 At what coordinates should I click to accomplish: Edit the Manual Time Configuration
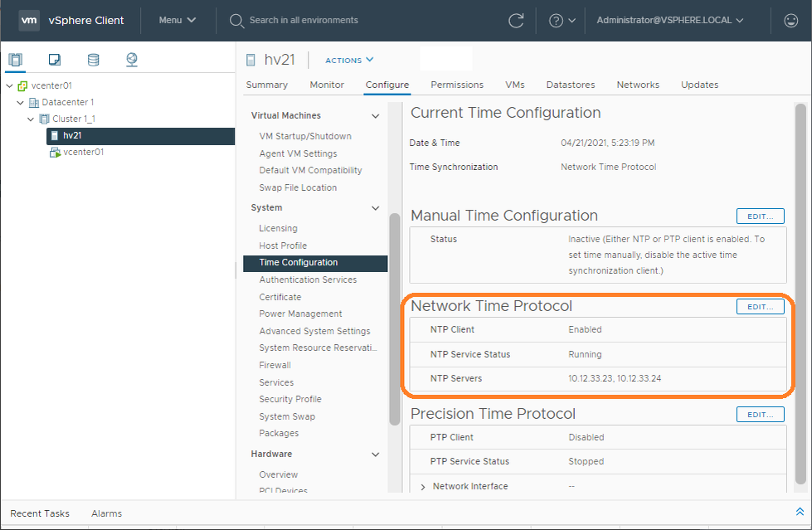[761, 216]
